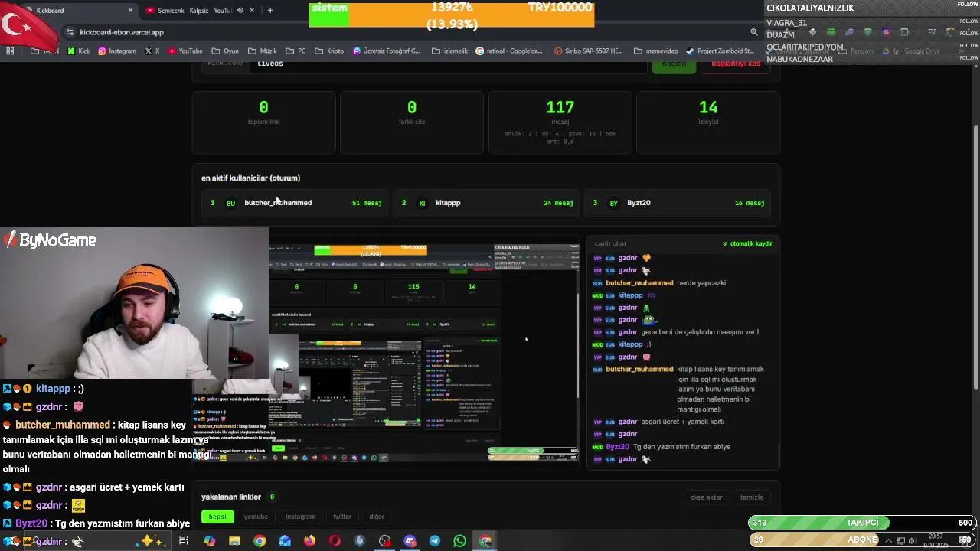Open a new browser tab
Screen dimensions: 980x551
(x=270, y=11)
